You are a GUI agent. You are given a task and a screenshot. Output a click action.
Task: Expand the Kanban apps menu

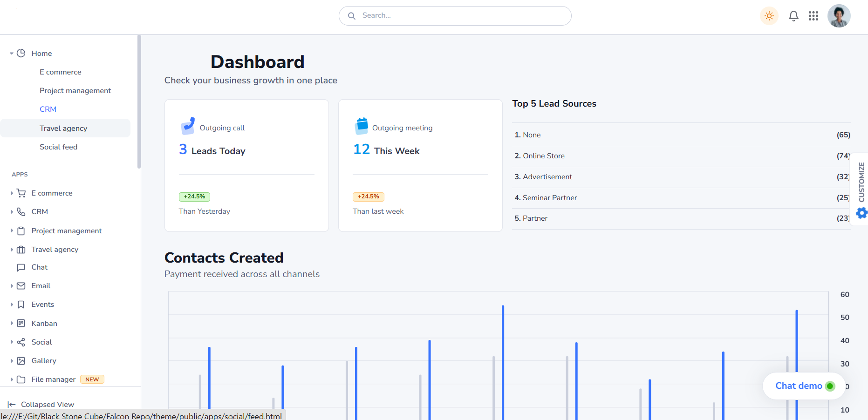pos(44,324)
